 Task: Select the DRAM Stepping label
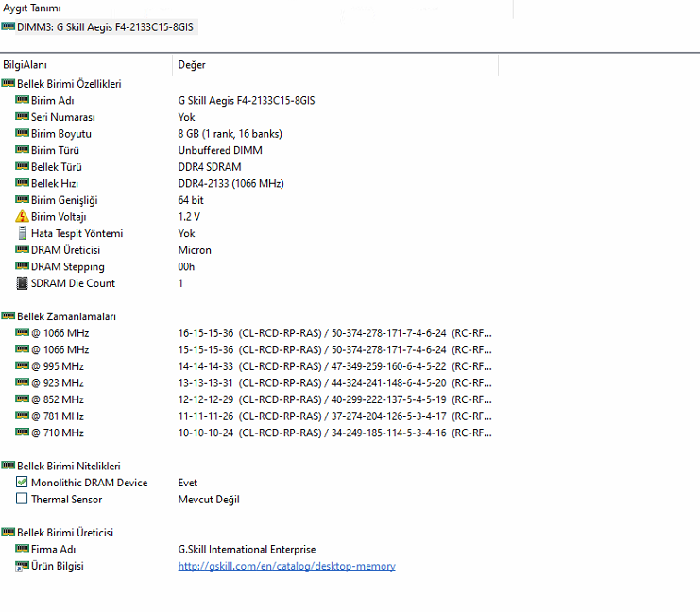pos(68,267)
